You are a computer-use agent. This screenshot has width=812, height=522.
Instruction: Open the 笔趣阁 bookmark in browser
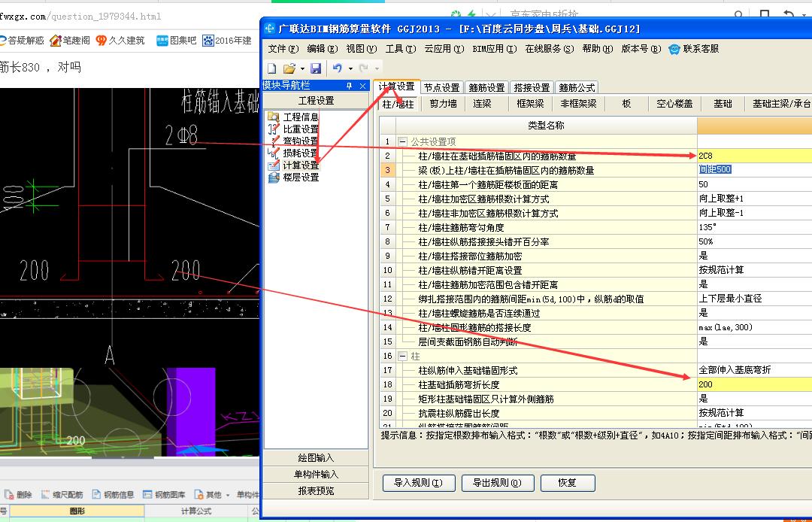[70, 41]
